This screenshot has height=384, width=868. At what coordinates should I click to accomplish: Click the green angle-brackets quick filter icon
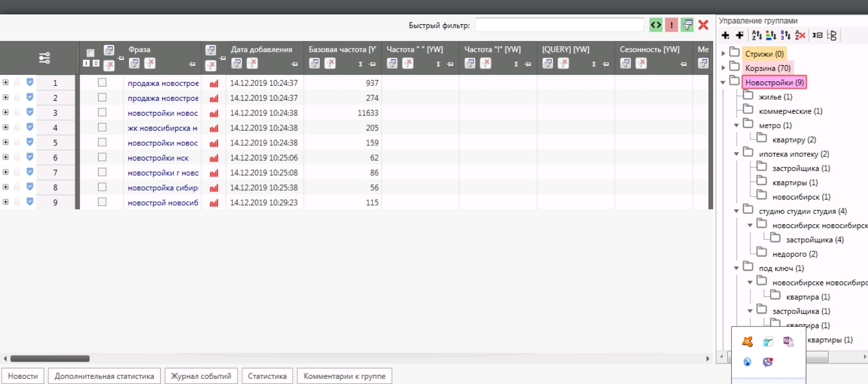click(656, 25)
